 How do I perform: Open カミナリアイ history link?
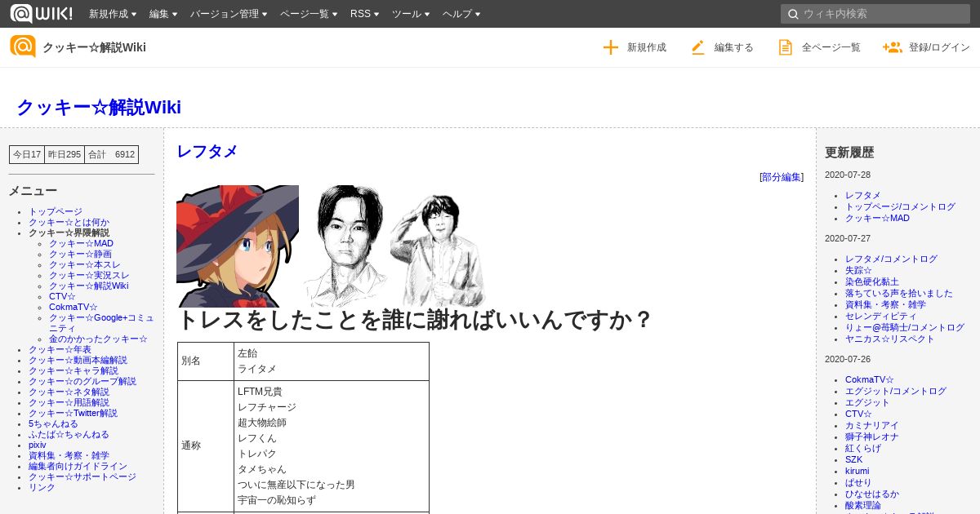click(x=872, y=425)
